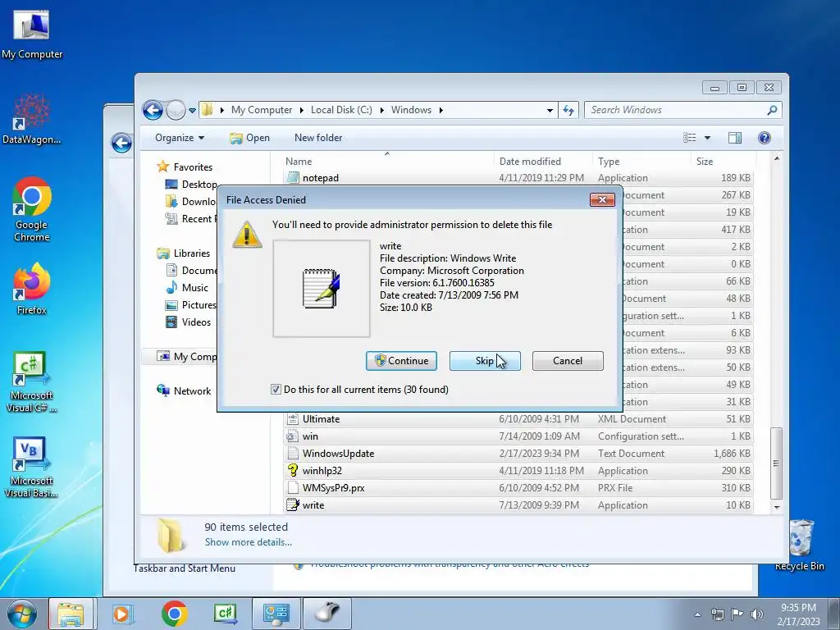840x630 pixels.
Task: Open the view options dropdown arrow
Action: coord(707,138)
